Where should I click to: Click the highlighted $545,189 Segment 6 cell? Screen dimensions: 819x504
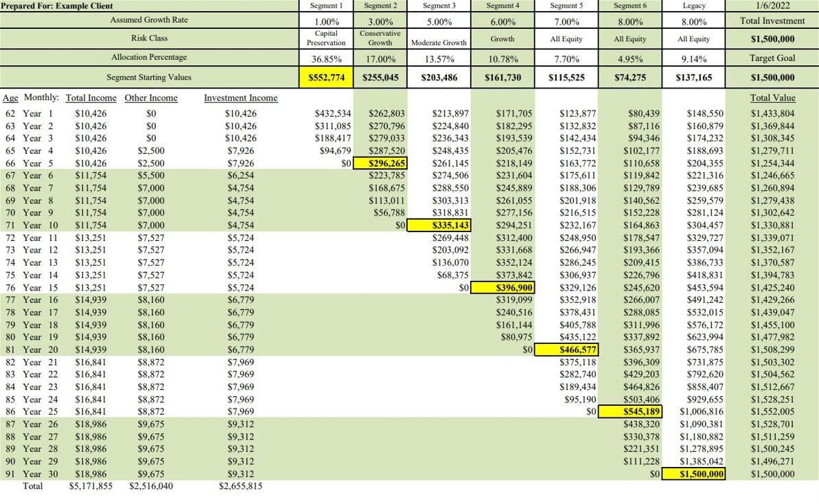pos(630,411)
